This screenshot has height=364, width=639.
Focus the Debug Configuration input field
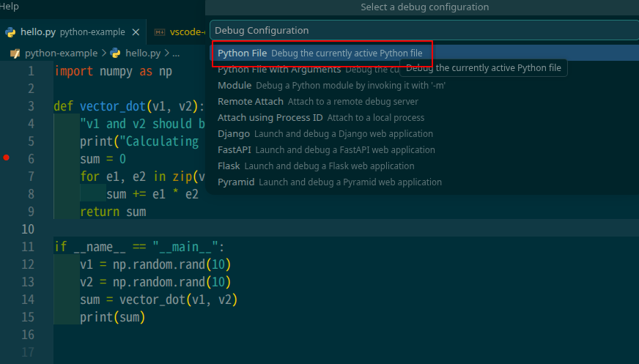click(x=424, y=30)
